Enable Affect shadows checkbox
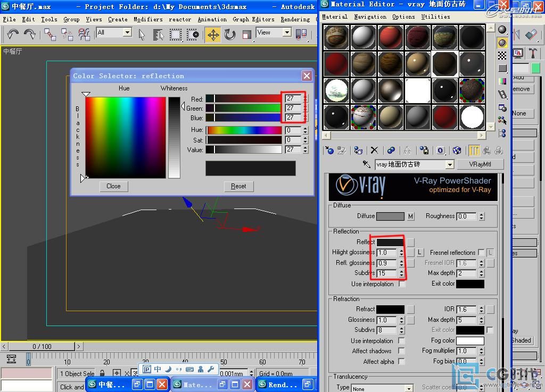The image size is (545, 392). [401, 351]
